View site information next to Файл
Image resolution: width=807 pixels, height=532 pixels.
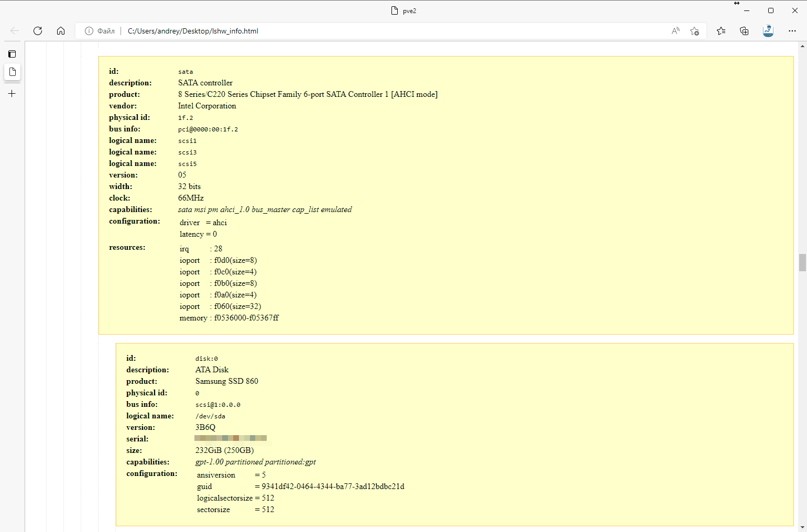point(89,31)
